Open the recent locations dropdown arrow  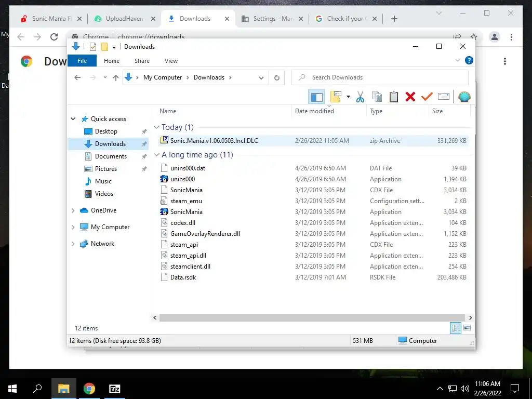[x=105, y=77]
